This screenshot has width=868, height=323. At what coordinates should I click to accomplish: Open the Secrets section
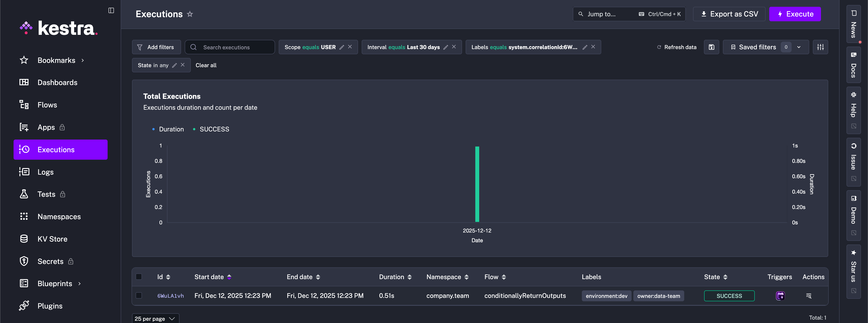point(50,261)
